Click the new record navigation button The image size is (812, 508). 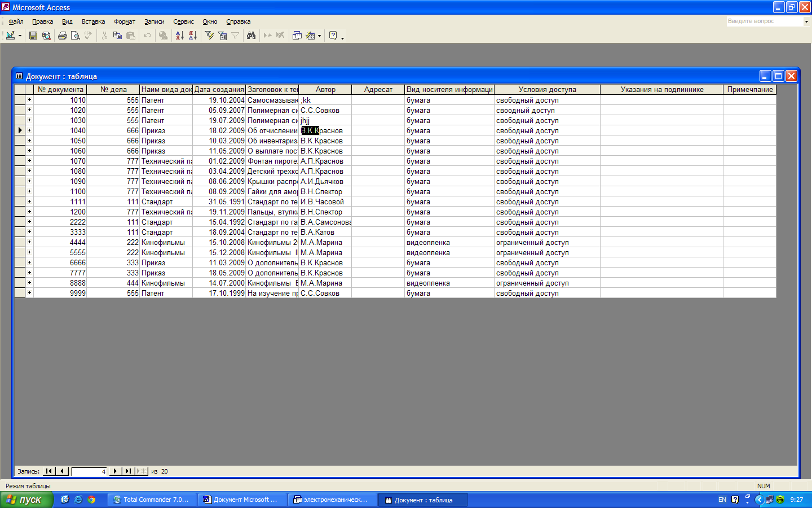point(142,471)
